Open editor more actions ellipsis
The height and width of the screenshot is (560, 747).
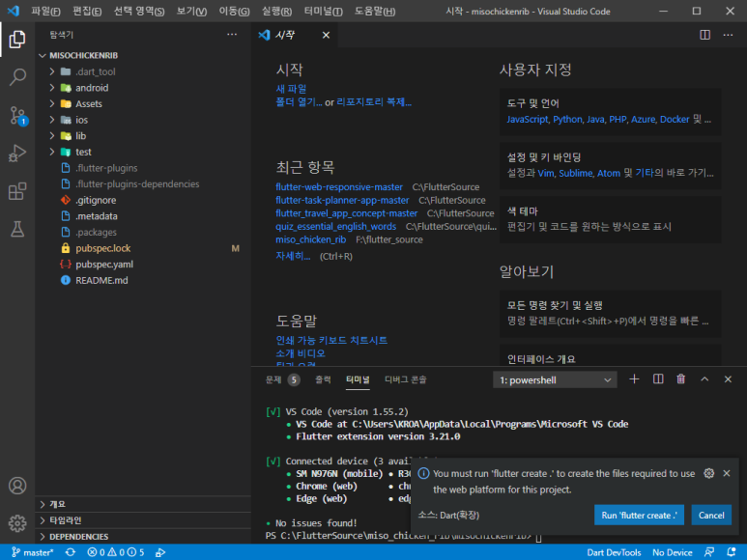(728, 35)
